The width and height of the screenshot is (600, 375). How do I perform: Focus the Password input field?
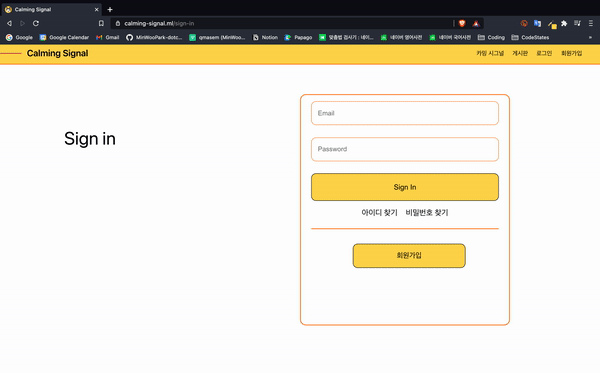405,149
